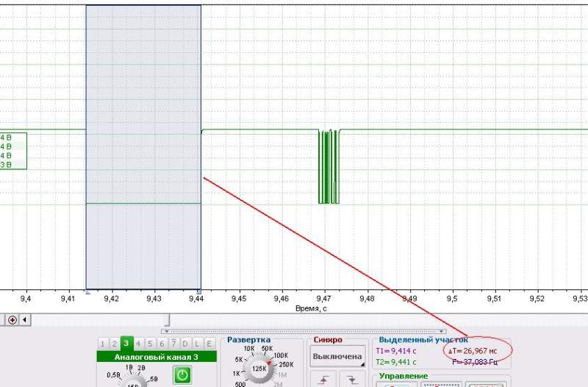
Task: Open channel tab 4
Action: click(138, 344)
